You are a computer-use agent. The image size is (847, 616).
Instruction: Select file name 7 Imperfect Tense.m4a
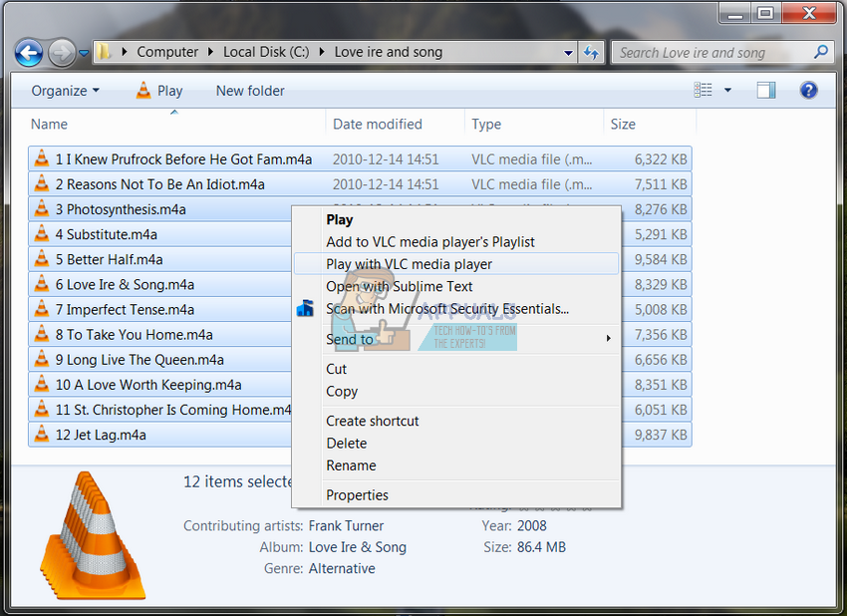coord(125,310)
